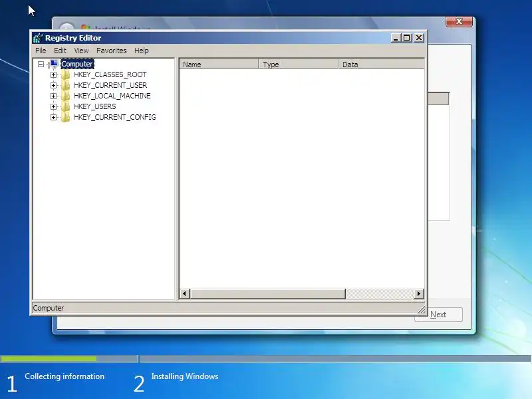Click the right arrow of the horizontal scrollbar
This screenshot has width=532, height=399.
coord(419,293)
